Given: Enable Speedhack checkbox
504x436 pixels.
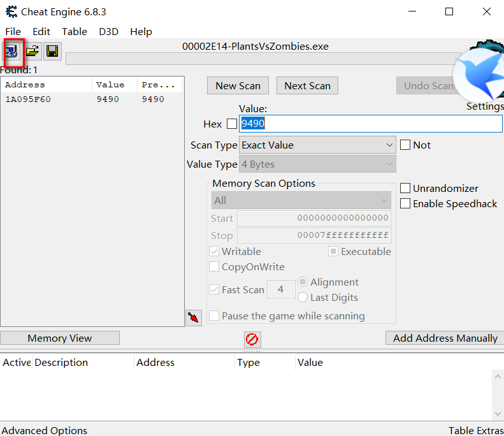Looking at the screenshot, I should coord(405,204).
